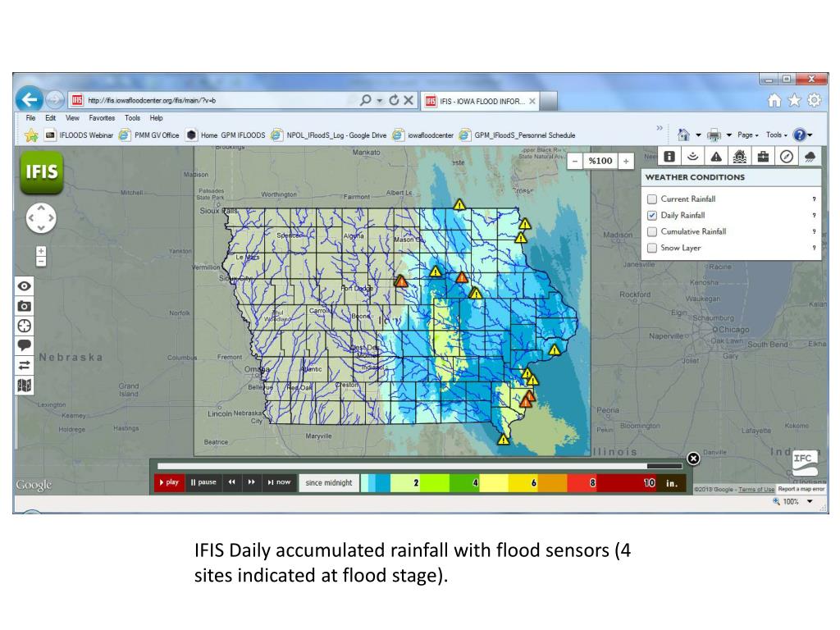The height and width of the screenshot is (630, 840).
Task: Open the IFLOODS Webinar bookmark
Action: 80,135
